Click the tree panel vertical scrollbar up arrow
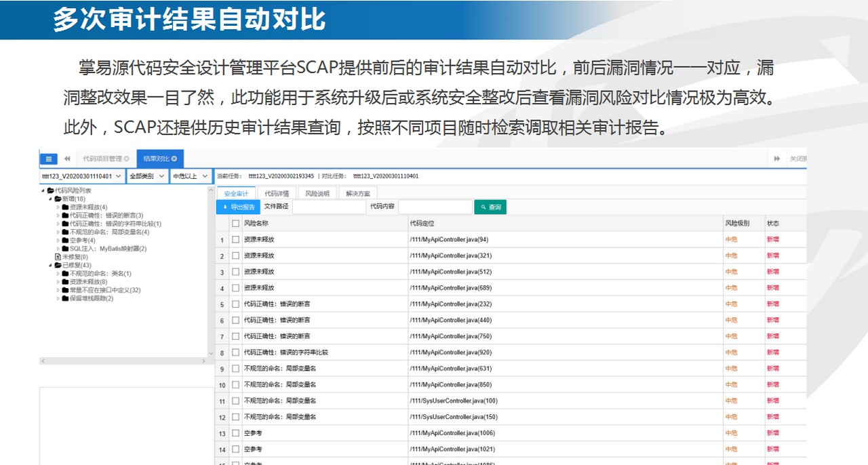 point(211,190)
